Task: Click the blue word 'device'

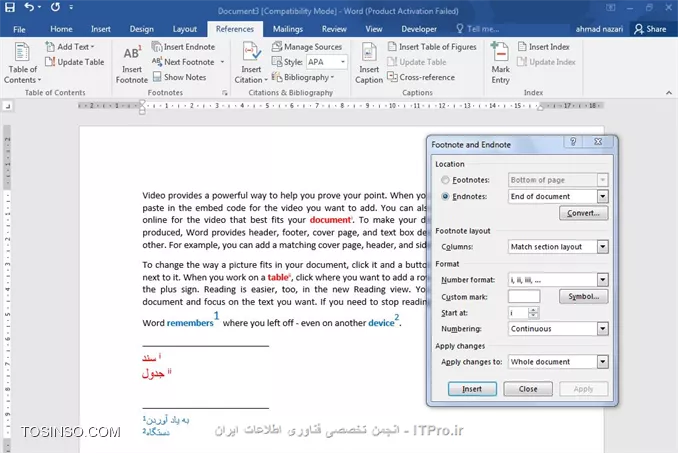Action: pos(381,323)
